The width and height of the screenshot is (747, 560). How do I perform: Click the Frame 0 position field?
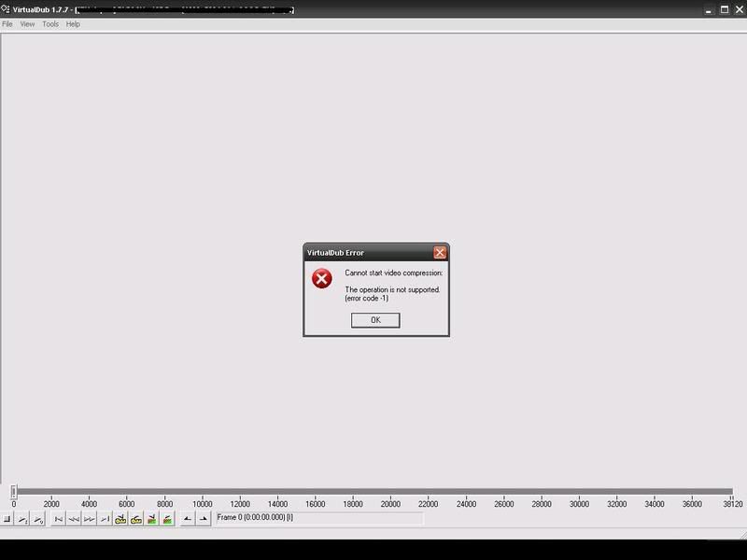(x=319, y=518)
